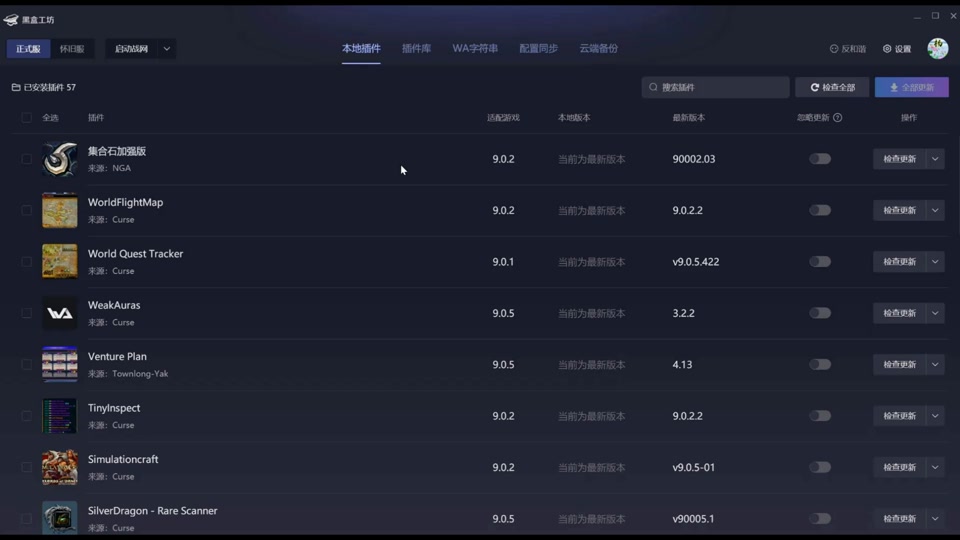Open 设置 settings
960x540 pixels.
point(897,49)
